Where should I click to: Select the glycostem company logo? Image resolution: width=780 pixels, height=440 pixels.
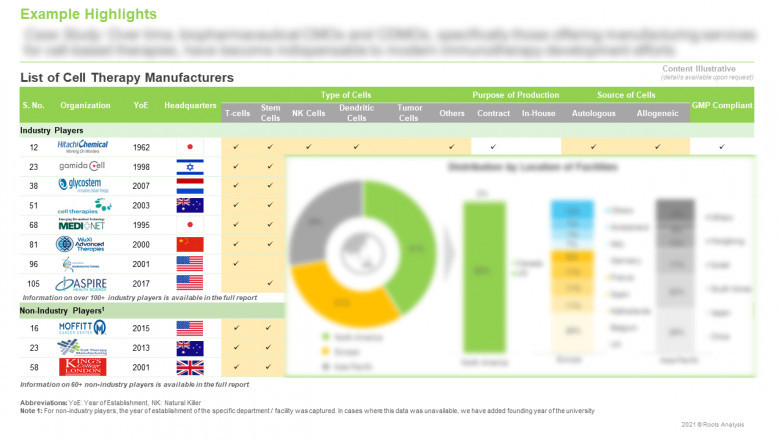point(83,185)
